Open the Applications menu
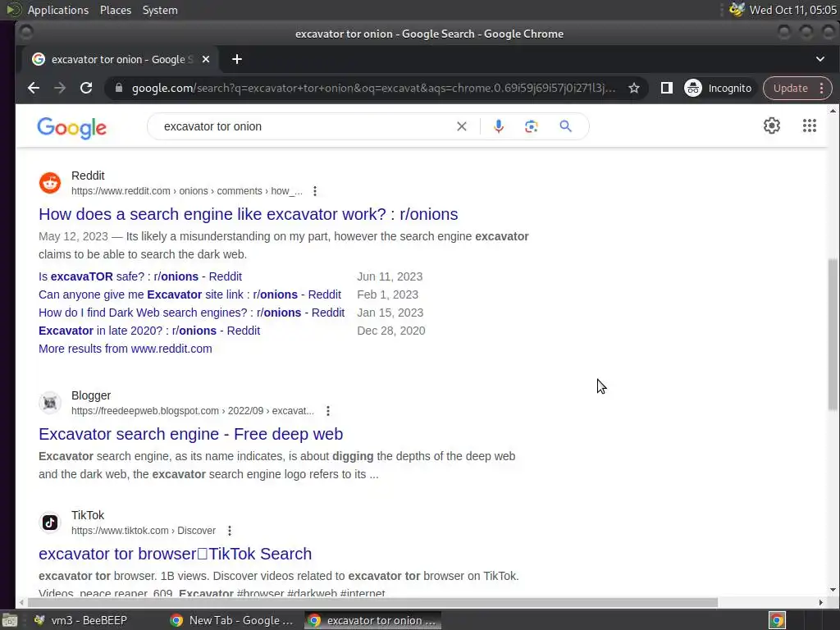 pos(58,10)
